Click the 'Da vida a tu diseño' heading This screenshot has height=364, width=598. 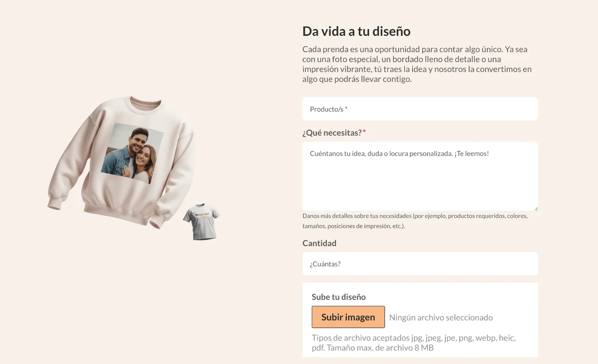point(356,31)
